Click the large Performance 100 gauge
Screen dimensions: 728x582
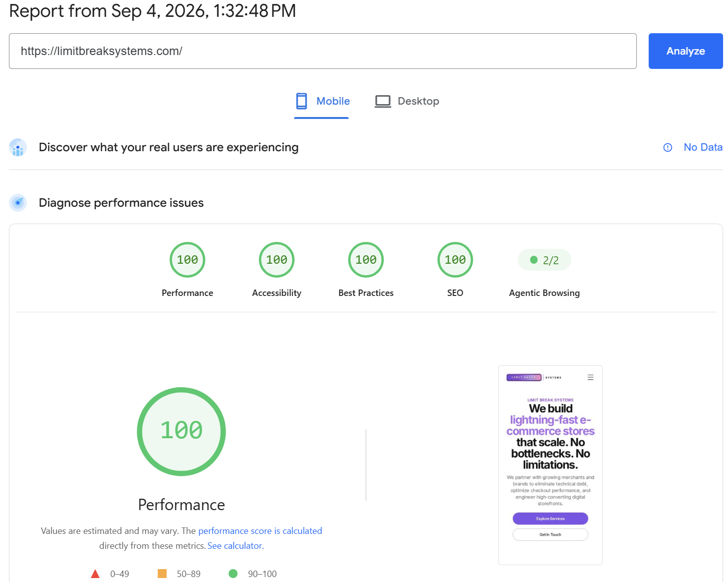182,432
